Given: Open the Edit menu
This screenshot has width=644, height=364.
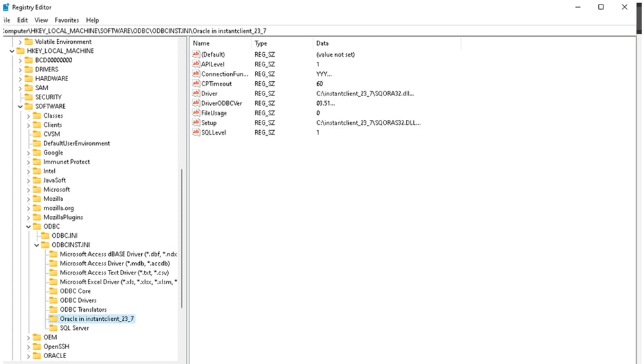Looking at the screenshot, I should [x=23, y=20].
